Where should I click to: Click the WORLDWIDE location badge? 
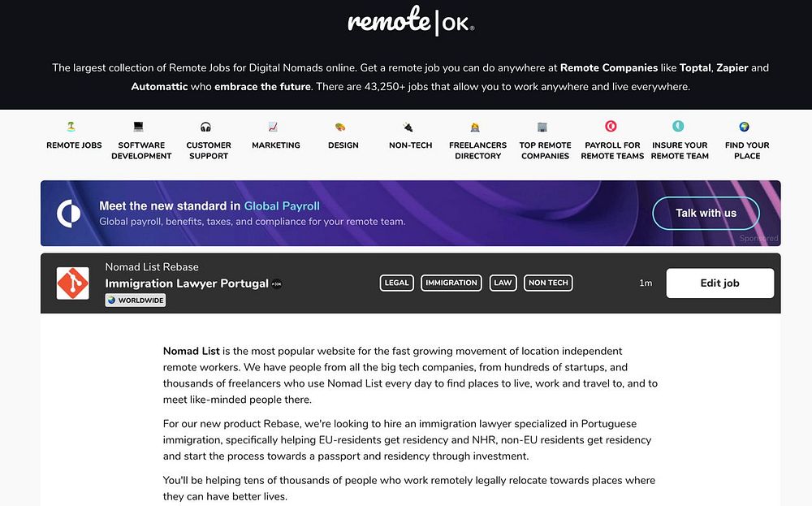pos(136,301)
